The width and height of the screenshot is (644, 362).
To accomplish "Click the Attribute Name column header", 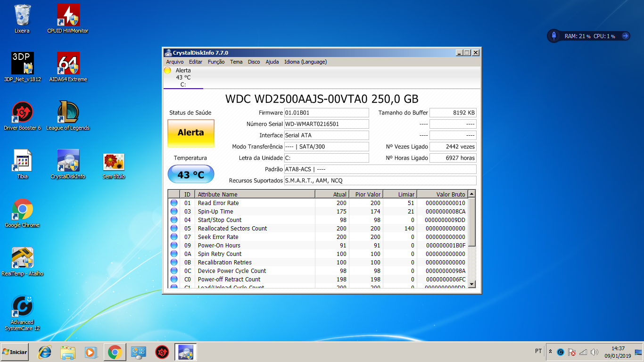I will pos(255,194).
